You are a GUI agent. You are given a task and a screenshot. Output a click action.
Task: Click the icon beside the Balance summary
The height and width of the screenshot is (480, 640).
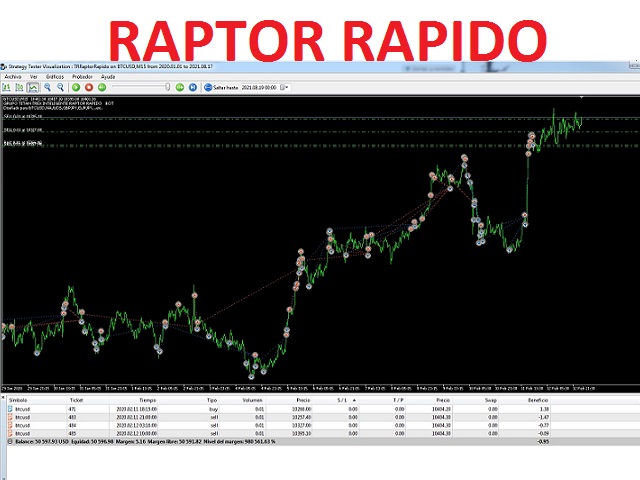pos(10,442)
